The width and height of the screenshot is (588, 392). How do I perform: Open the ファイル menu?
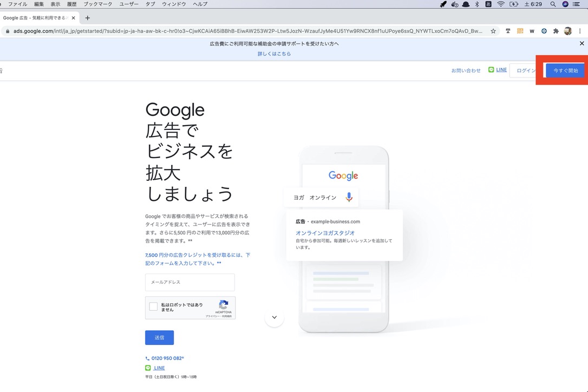(x=18, y=4)
